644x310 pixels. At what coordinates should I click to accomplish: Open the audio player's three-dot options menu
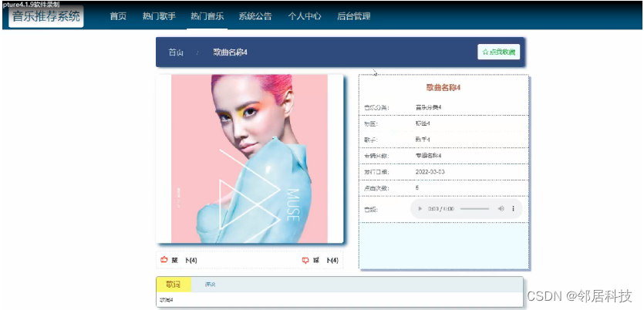pyautogui.click(x=513, y=208)
